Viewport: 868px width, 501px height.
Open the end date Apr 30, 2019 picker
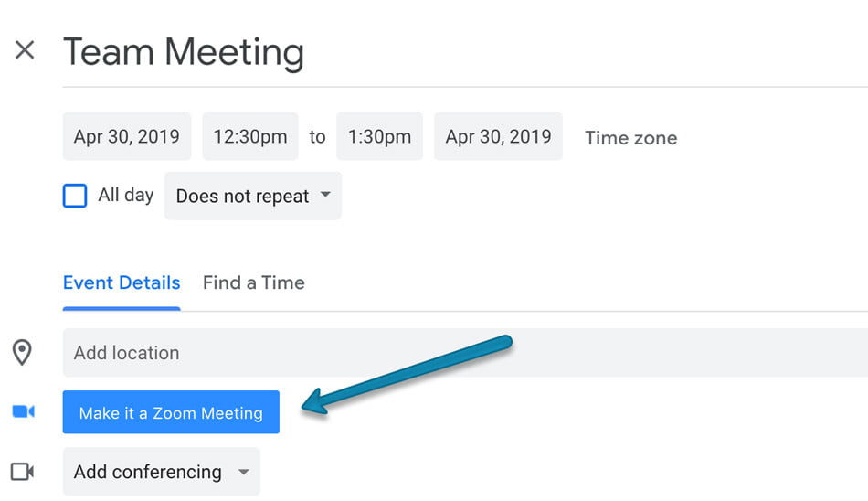click(x=498, y=136)
